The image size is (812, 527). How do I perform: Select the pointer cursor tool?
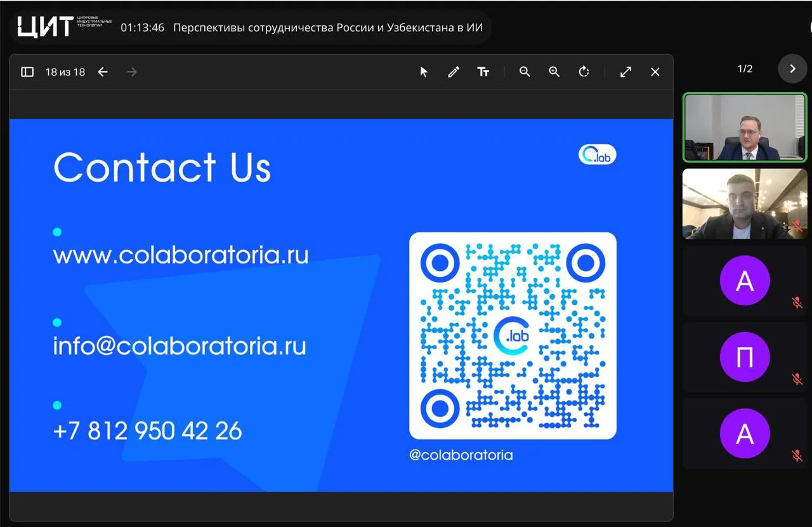pos(424,72)
